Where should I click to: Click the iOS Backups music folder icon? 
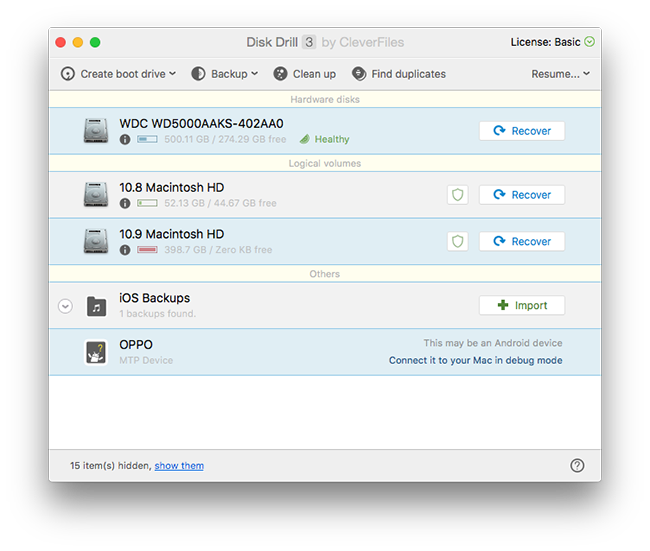coord(96,306)
